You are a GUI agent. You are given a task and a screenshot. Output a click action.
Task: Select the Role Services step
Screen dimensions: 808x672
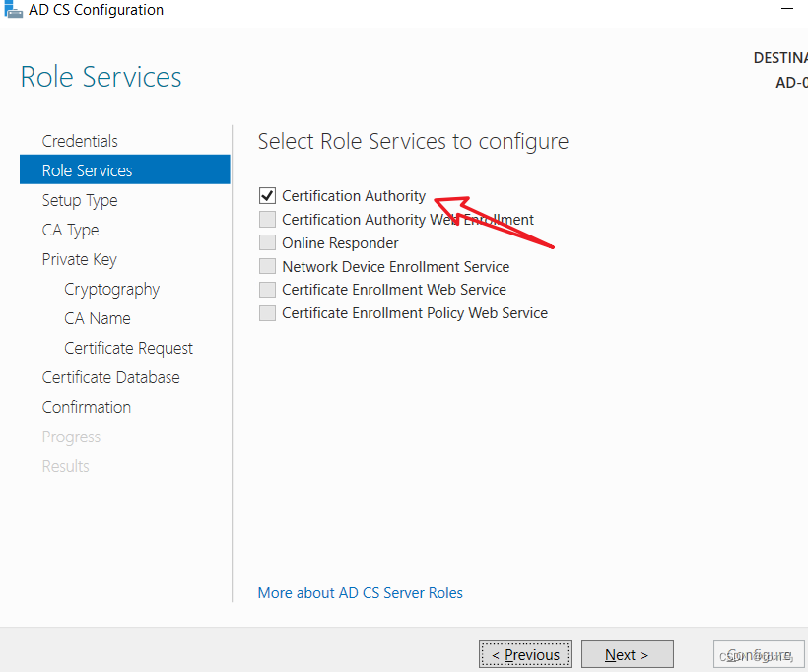(125, 169)
